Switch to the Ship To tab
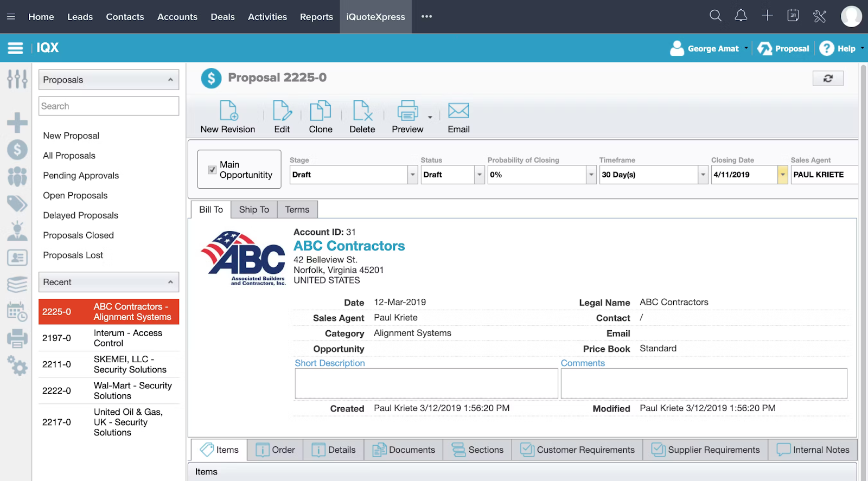Viewport: 868px width, 481px height. point(254,210)
